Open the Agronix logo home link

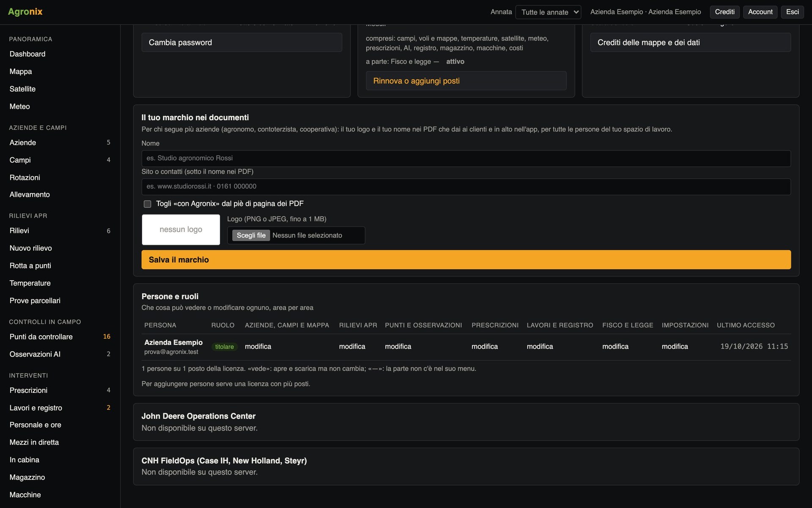pos(25,12)
